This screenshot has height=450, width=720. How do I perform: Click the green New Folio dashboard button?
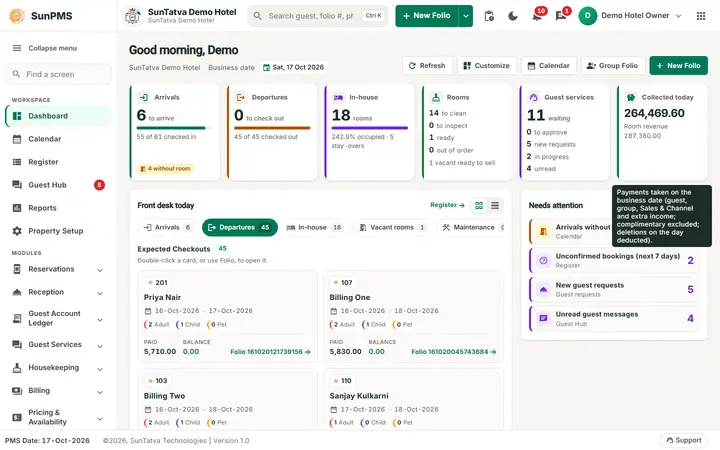point(678,66)
